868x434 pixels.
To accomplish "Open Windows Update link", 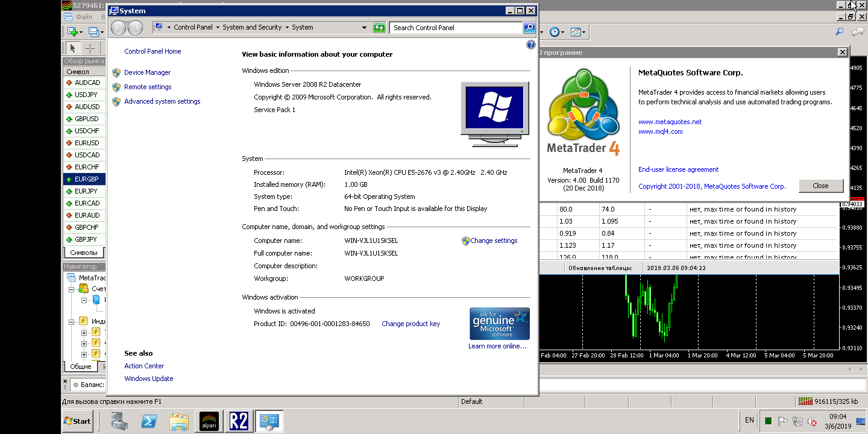I will point(148,379).
